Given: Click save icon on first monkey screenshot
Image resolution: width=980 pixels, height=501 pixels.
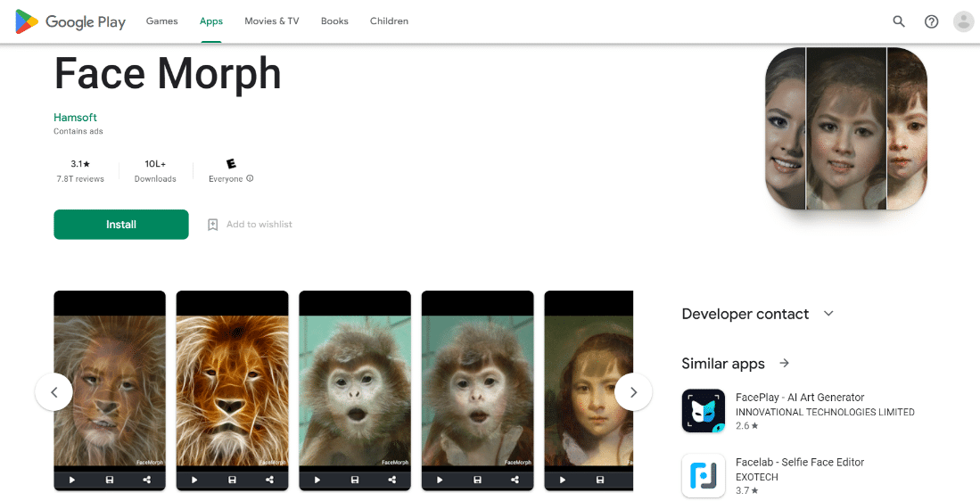Looking at the screenshot, I should tap(354, 480).
